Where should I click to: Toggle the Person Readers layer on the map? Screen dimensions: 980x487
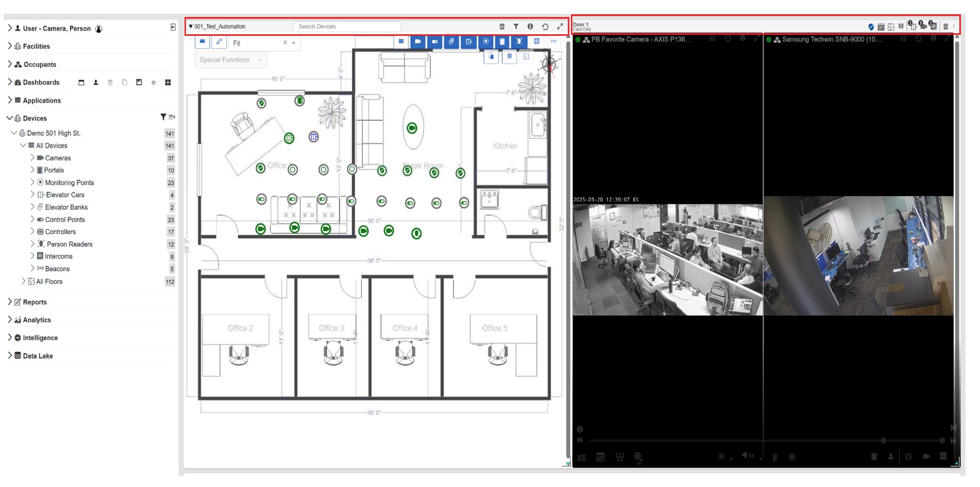pyautogui.click(x=519, y=42)
